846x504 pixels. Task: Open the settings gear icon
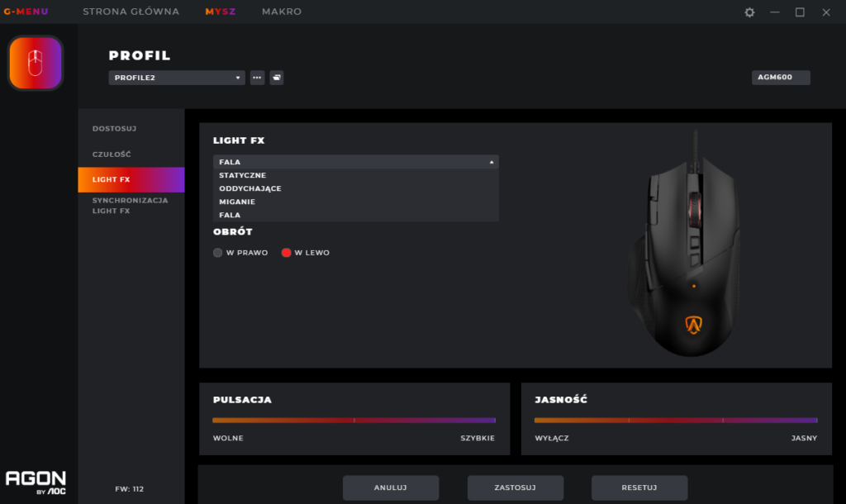coord(749,12)
